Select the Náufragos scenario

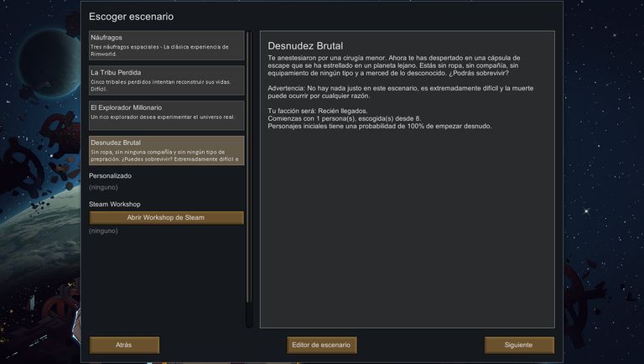pos(166,45)
